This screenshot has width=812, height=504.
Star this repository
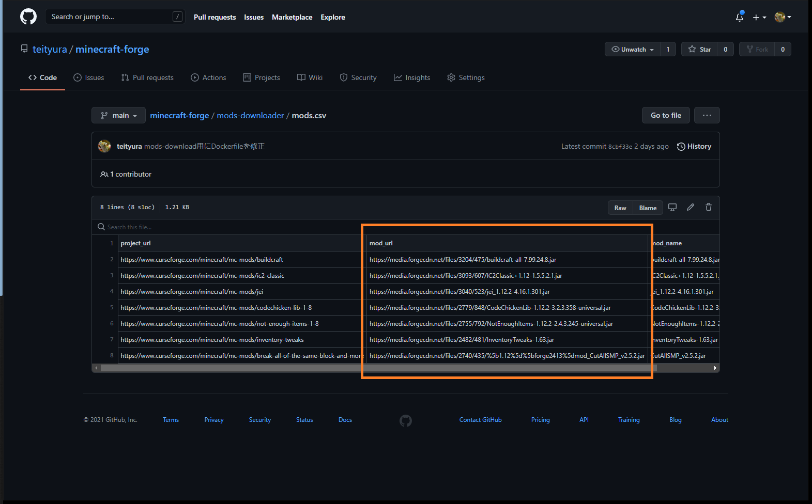(x=699, y=49)
